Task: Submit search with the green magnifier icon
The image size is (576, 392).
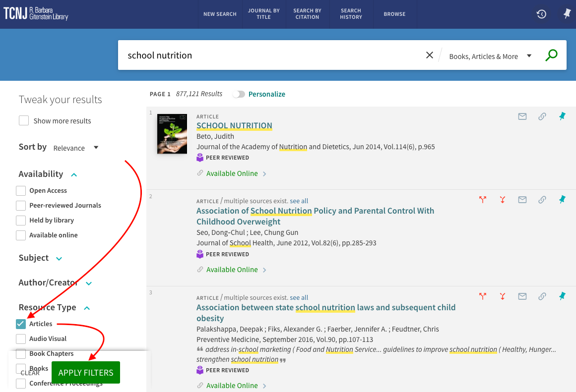Action: [x=551, y=55]
